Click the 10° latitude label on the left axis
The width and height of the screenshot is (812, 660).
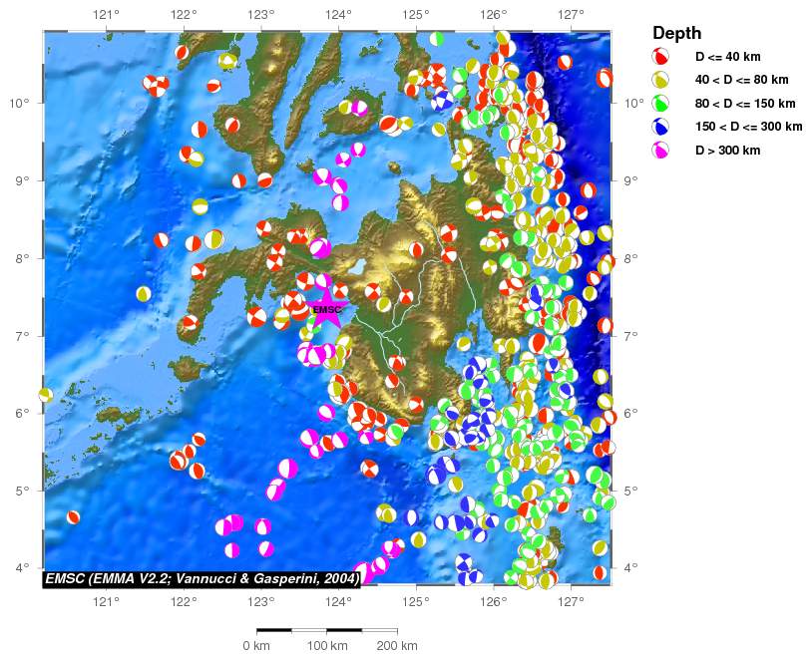[22, 103]
